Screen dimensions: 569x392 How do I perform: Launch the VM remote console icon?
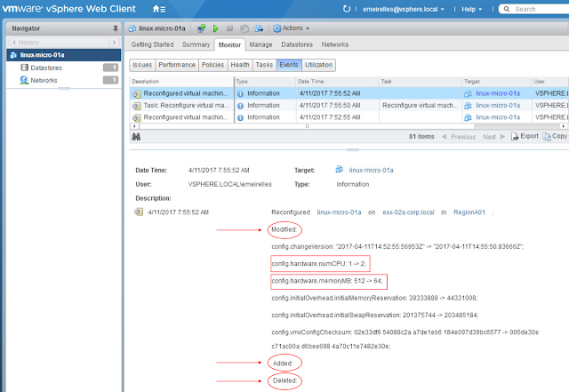pos(201,28)
